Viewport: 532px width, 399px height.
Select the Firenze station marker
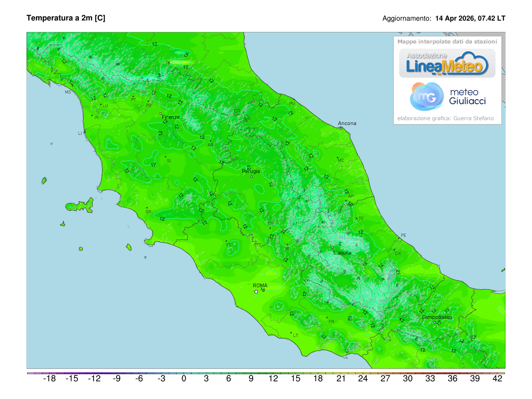[161, 114]
